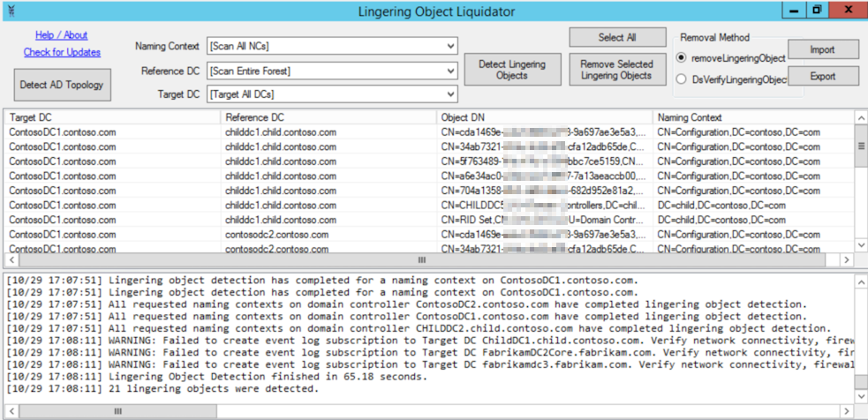Sort by the Object DN column header
This screenshot has height=420, width=868.
(x=545, y=117)
